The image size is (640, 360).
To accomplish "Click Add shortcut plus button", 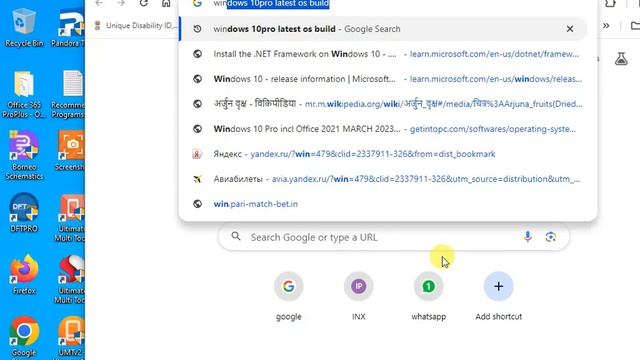I will click(498, 286).
